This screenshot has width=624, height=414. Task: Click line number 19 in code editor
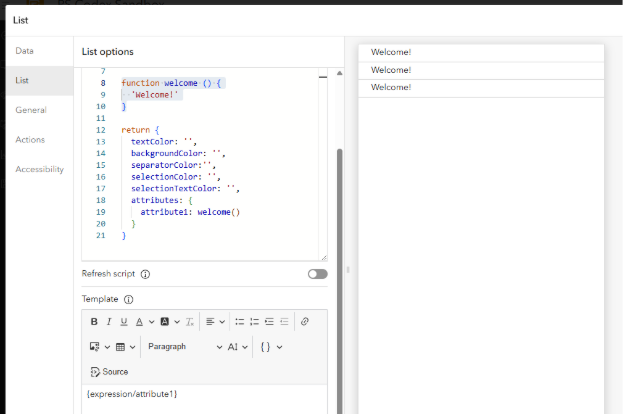101,212
